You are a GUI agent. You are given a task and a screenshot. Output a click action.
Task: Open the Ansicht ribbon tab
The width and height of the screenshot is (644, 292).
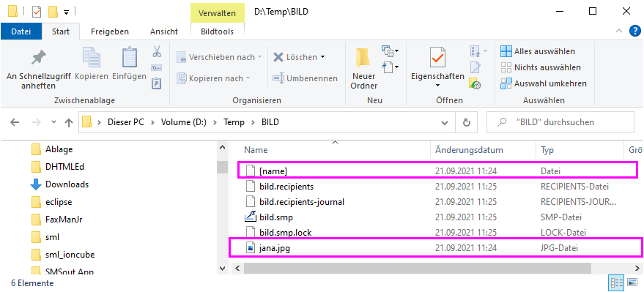[x=164, y=31]
